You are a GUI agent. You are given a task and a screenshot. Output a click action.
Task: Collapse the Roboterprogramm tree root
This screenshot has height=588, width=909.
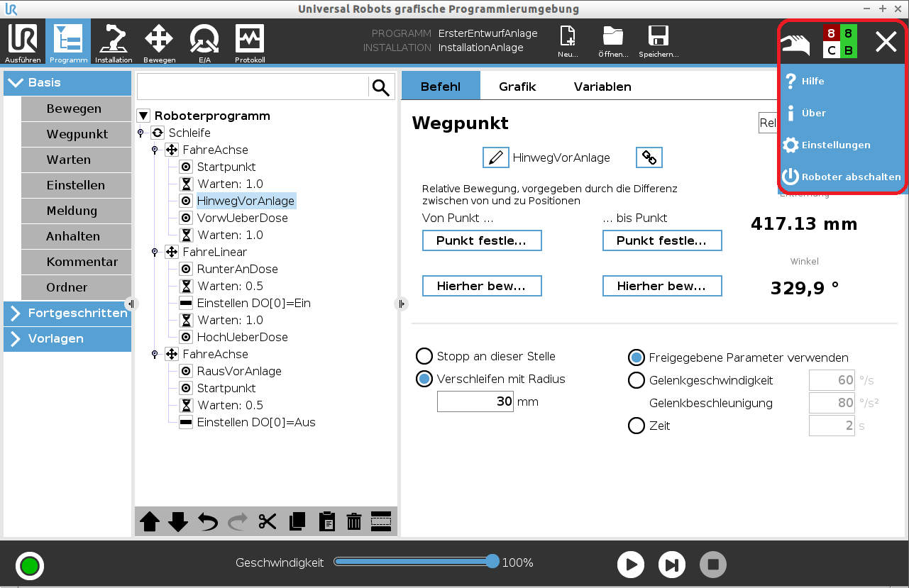143,116
